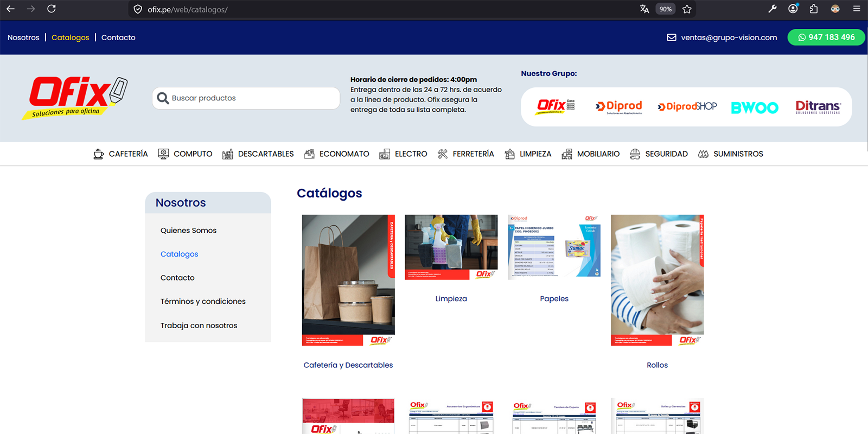Click the profile avatar icon in toolbar
Viewport: 868px width, 434px height.
point(835,9)
